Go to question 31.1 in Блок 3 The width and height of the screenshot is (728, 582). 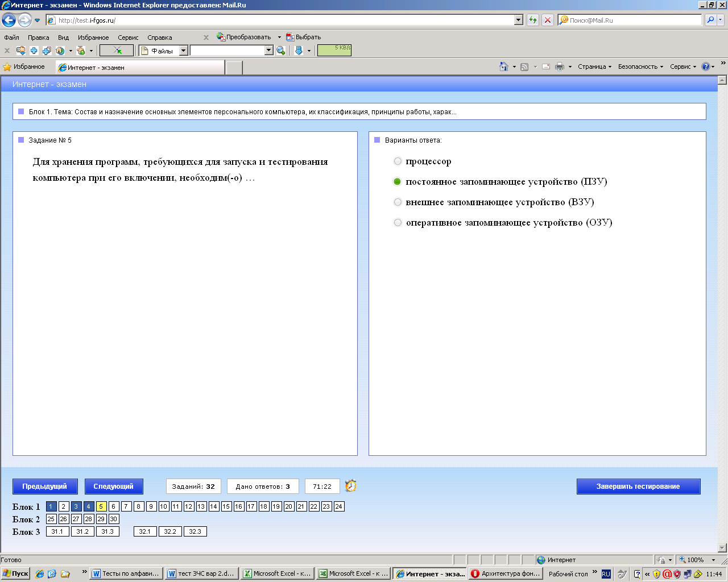point(57,531)
